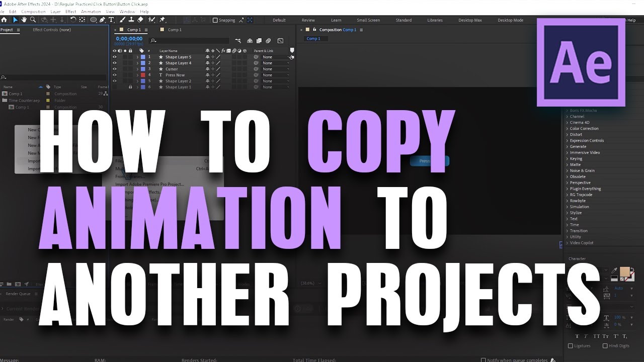
Task: Click the red label color of Press Now
Action: point(143,75)
